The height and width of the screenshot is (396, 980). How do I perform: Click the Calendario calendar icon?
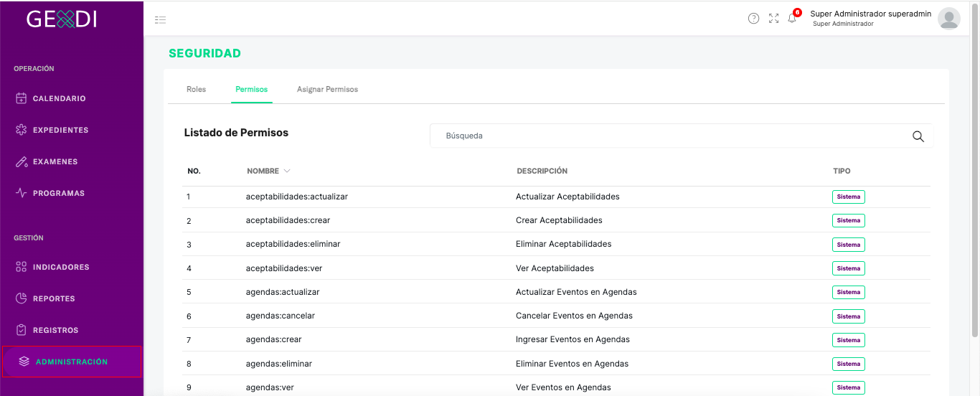[x=22, y=98]
